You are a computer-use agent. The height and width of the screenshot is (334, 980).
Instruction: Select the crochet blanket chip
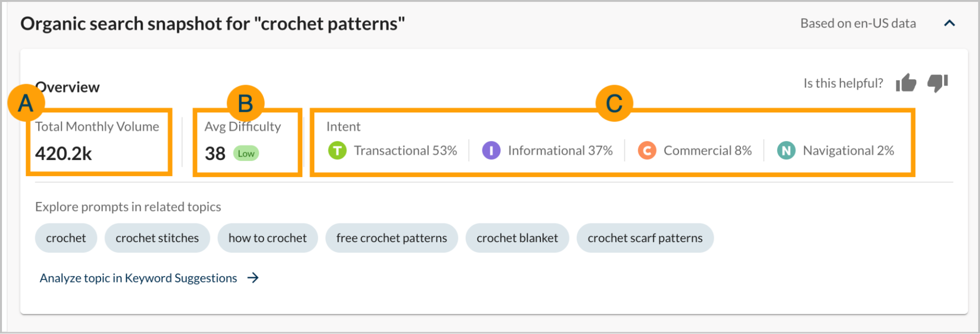point(517,238)
